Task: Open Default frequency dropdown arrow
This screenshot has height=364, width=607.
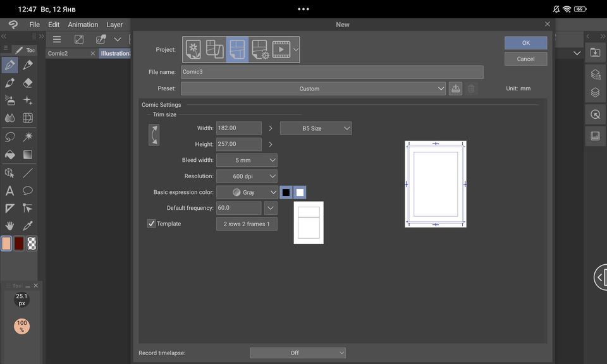Action: pos(271,208)
